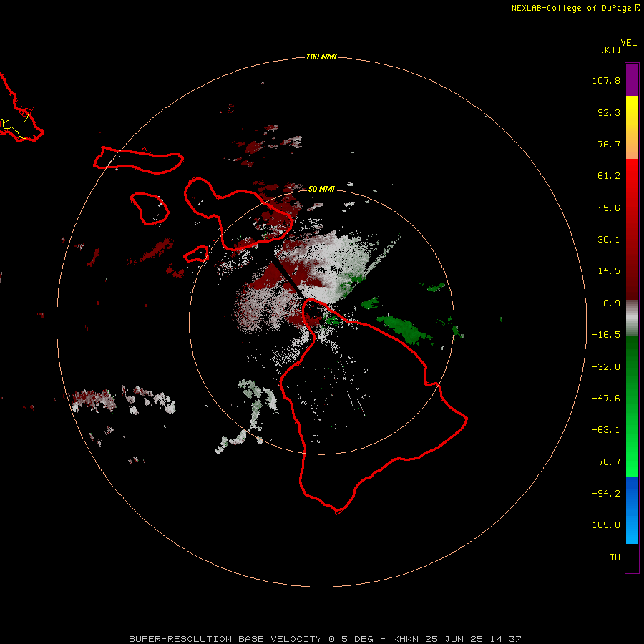Viewport: 644px width, 644px height.
Task: Click the 30.1 velocity scale value
Action: [609, 240]
